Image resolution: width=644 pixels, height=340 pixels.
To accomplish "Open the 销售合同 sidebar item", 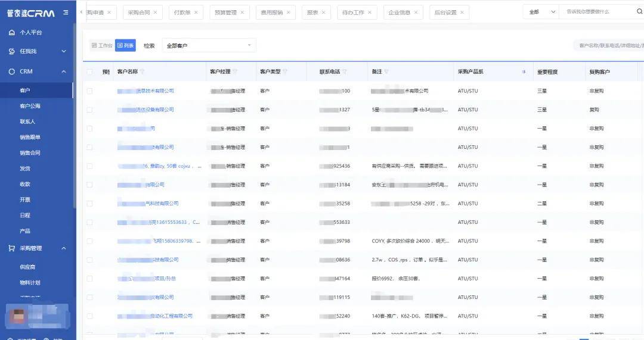I will pyautogui.click(x=30, y=153).
